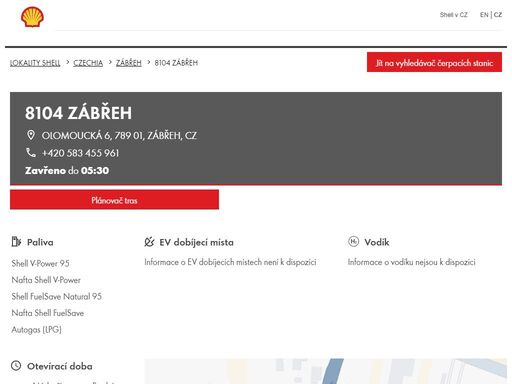Select Shell V-Power 95 fuel entry

40,263
